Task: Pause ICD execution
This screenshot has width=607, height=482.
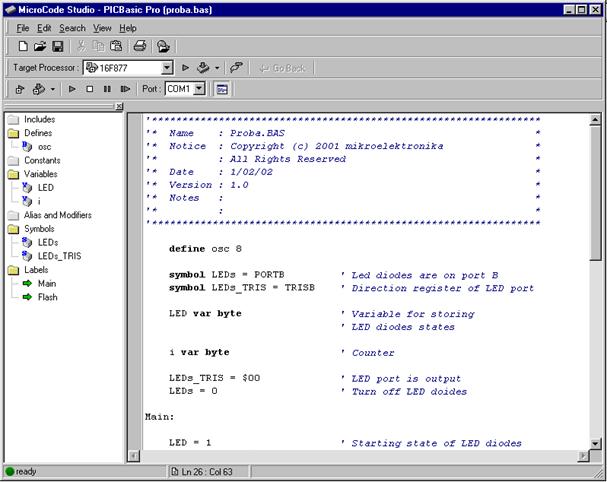Action: coord(107,89)
